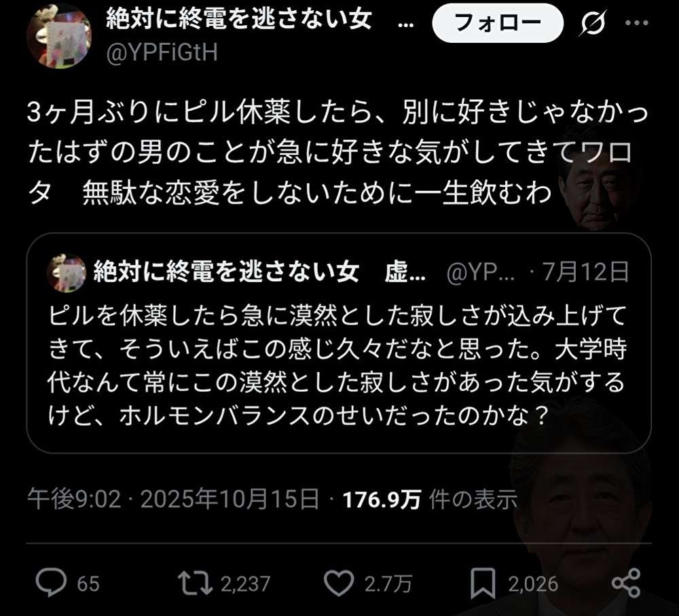The image size is (679, 616).
Task: Click the share icon
Action: 626,583
